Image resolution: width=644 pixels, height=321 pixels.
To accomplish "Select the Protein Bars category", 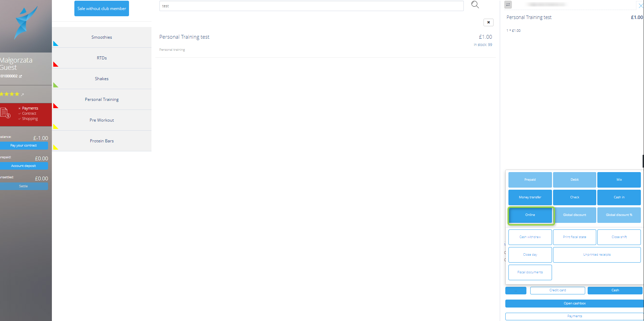I will pyautogui.click(x=102, y=141).
